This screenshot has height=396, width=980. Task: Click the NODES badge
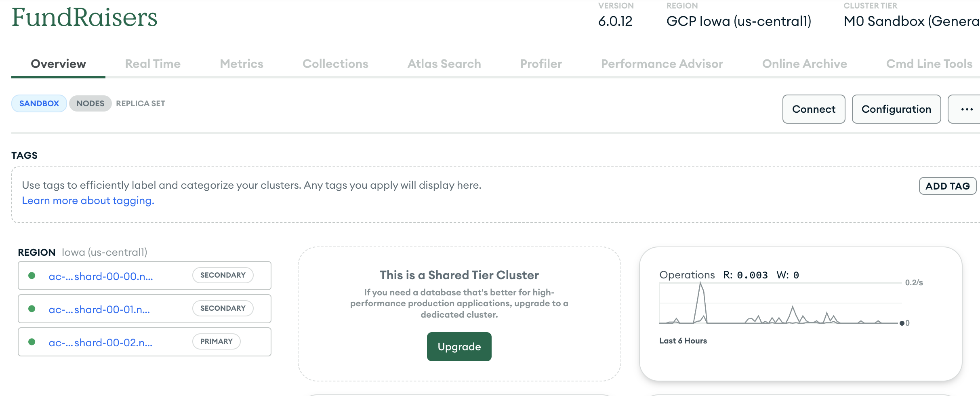pos(90,103)
